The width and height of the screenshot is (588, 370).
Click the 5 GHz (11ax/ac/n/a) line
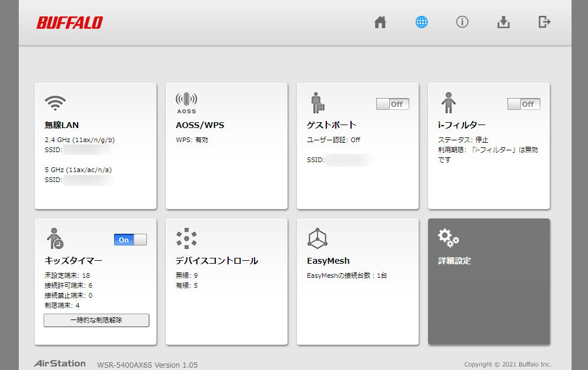(78, 170)
